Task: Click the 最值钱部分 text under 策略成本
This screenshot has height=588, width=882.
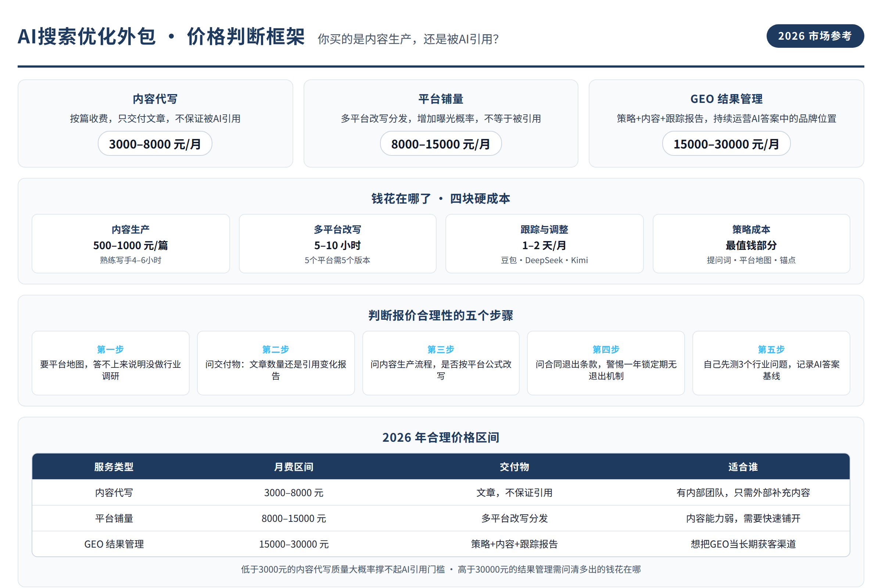Action: coord(751,245)
